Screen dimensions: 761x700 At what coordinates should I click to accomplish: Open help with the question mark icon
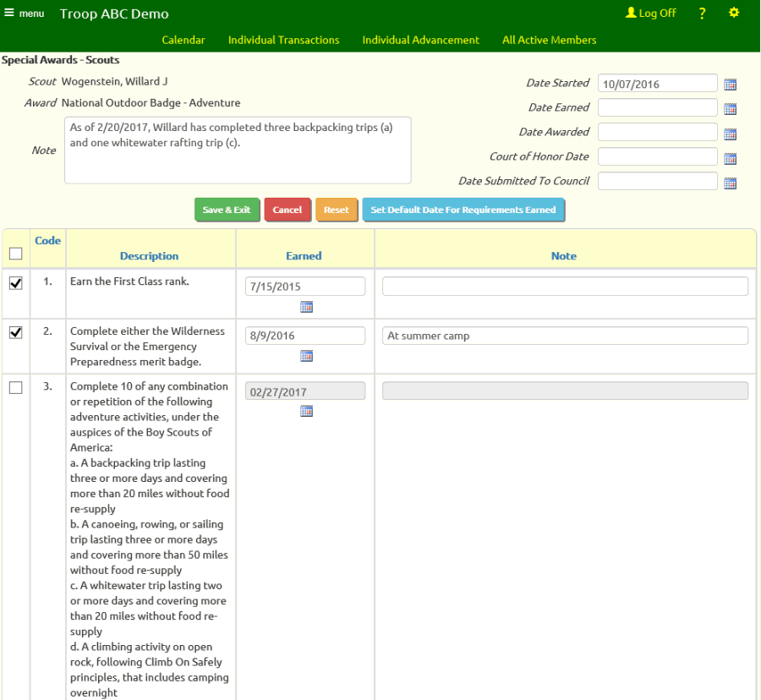702,13
